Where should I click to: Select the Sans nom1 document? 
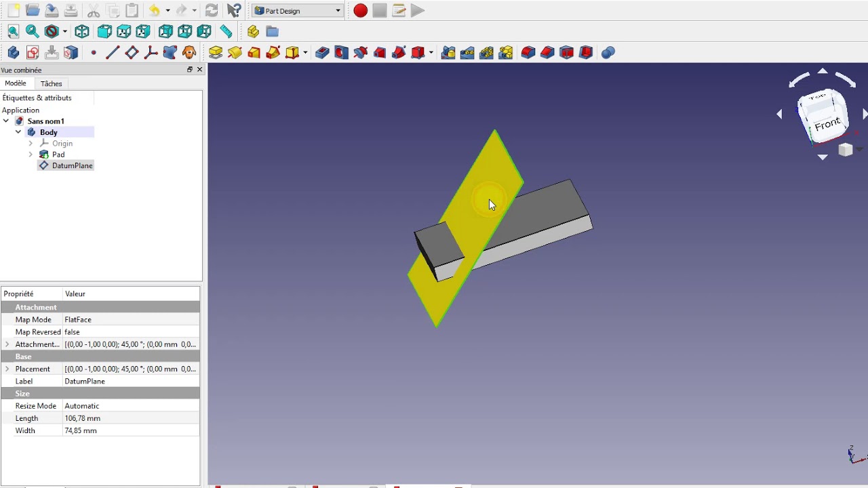tap(45, 121)
